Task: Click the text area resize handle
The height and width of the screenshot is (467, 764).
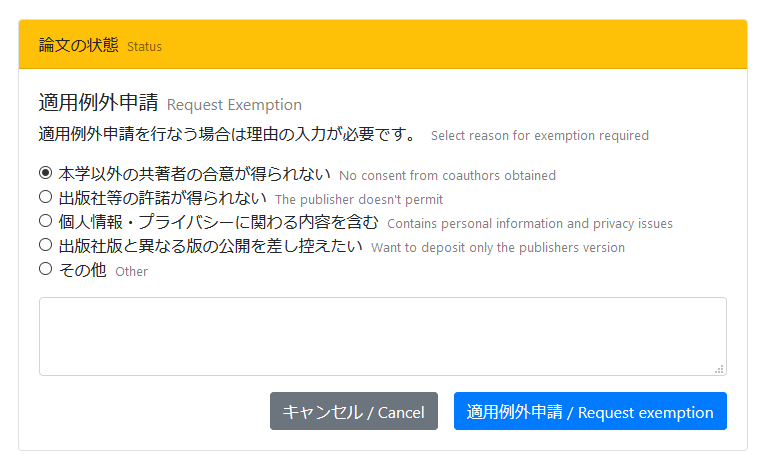Action: point(719,369)
